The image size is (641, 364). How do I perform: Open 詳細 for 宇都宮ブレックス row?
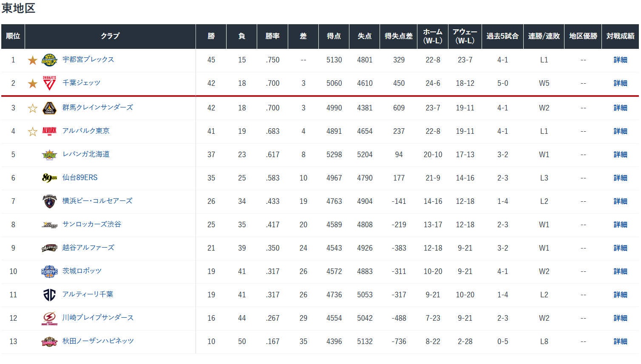coord(620,60)
